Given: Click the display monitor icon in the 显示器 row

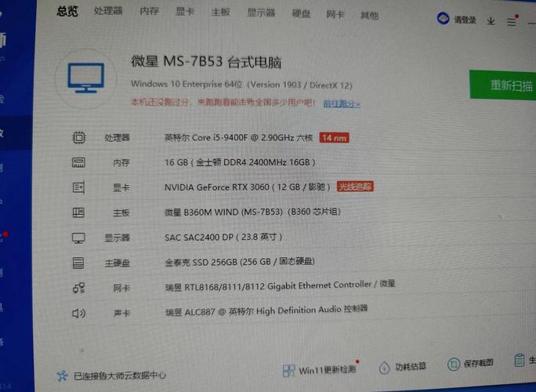Looking at the screenshot, I should [x=78, y=238].
